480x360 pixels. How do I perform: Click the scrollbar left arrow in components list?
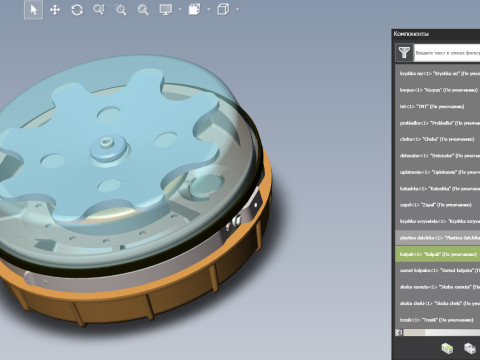click(399, 332)
